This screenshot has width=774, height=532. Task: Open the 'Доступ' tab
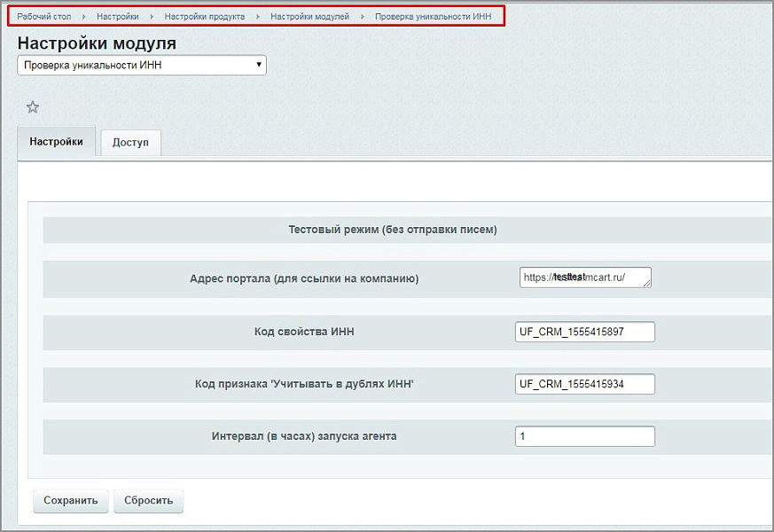(x=130, y=143)
